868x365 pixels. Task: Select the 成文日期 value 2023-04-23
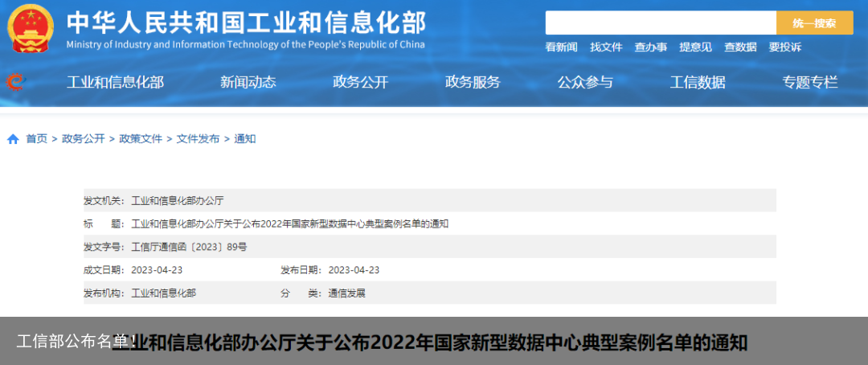click(x=157, y=270)
